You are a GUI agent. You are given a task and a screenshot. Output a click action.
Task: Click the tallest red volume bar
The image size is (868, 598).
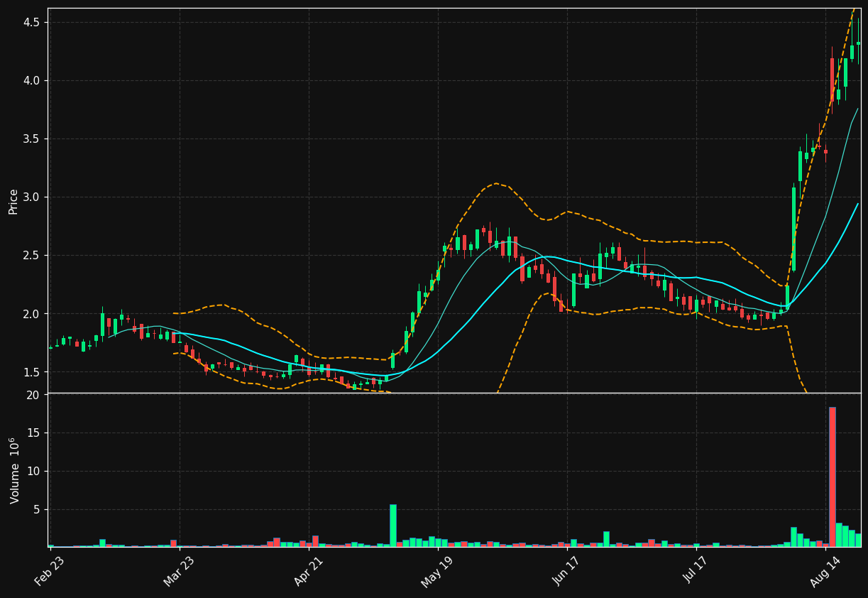click(833, 477)
